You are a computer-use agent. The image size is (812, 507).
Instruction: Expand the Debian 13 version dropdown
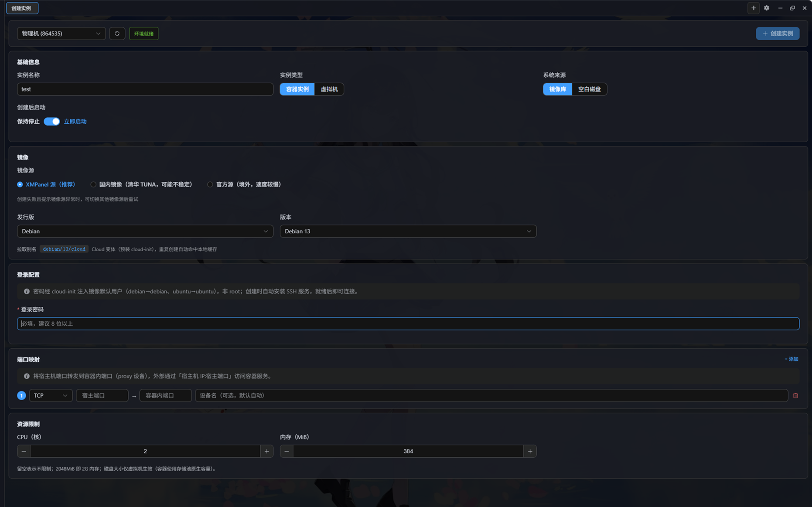[408, 231]
